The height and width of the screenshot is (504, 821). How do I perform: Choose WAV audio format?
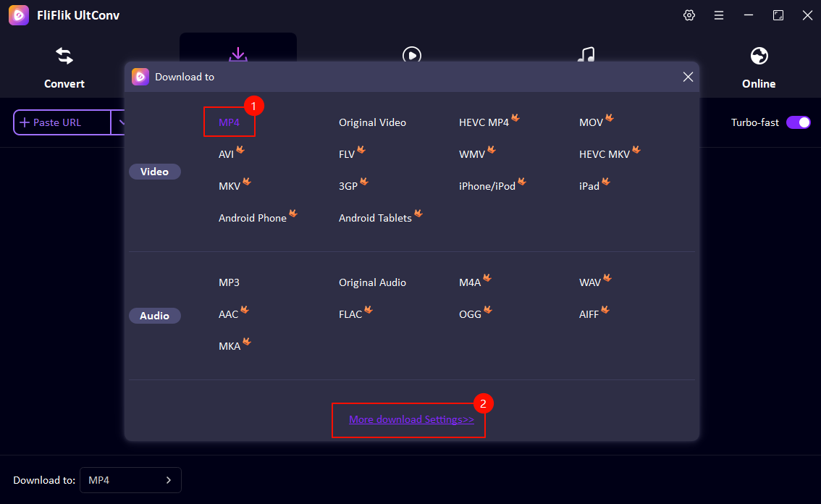589,283
